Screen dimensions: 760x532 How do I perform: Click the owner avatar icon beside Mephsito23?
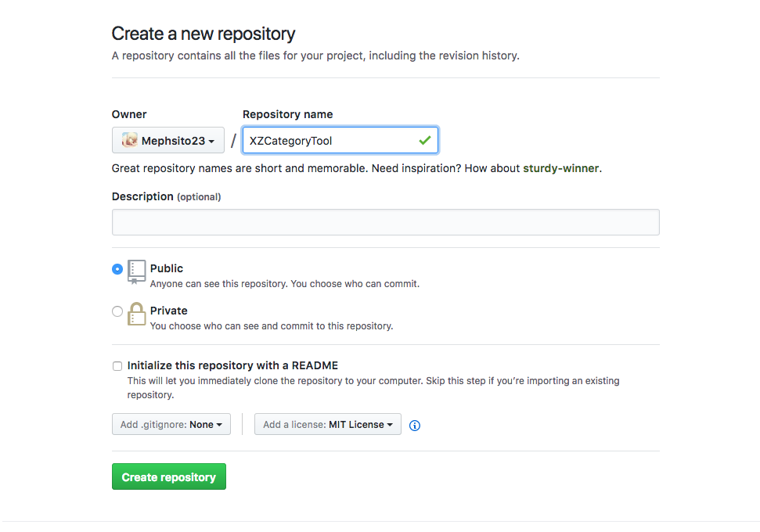(130, 141)
